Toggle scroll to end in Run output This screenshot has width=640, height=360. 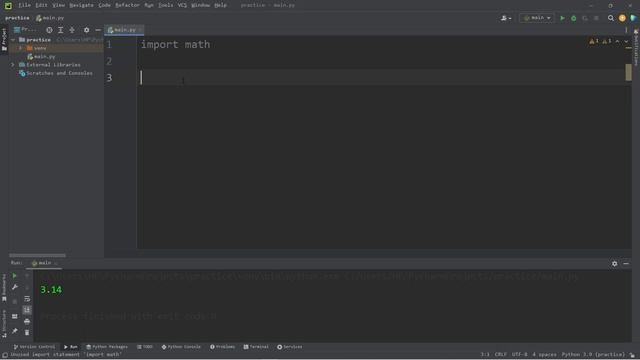[27, 310]
